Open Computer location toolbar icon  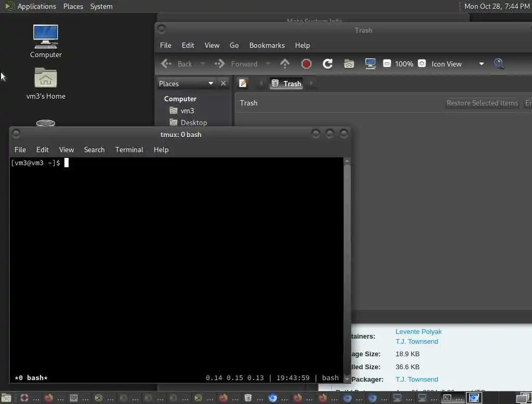pyautogui.click(x=370, y=64)
